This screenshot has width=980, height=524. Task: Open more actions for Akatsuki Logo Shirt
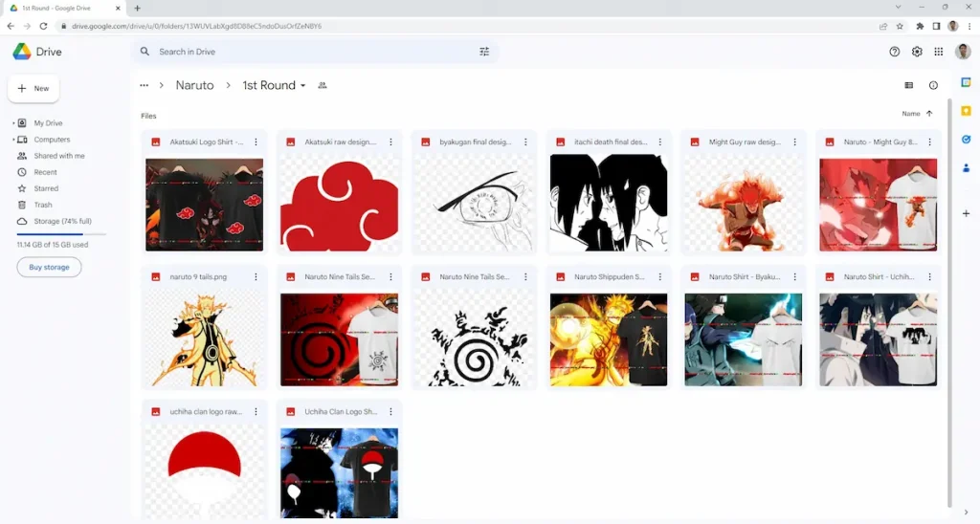(256, 142)
